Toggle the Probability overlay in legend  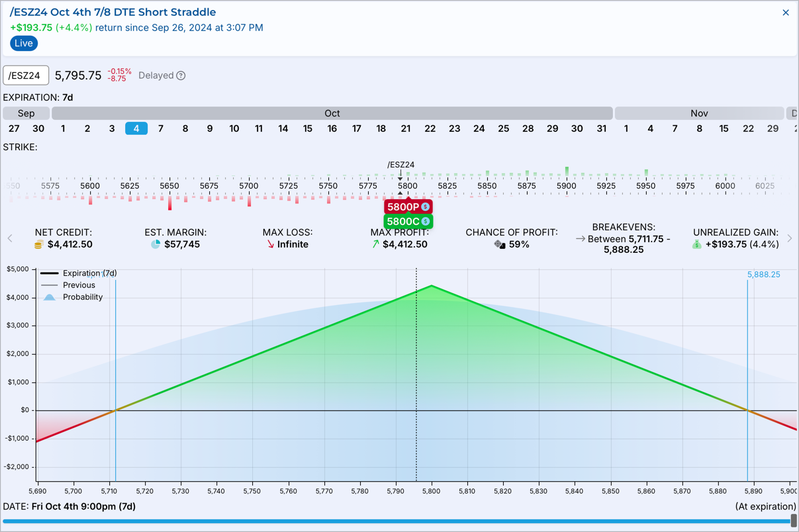pyautogui.click(x=73, y=297)
